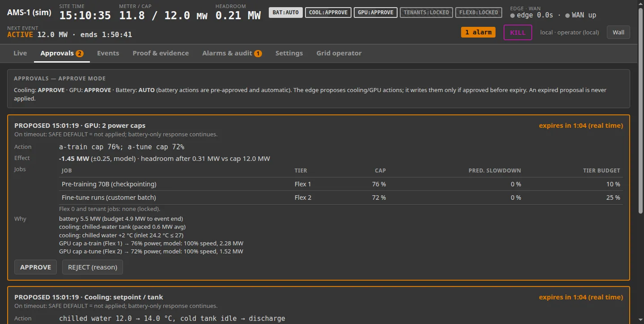The image size is (644, 324).
Task: Click the headroom 0.21 MW readout
Action: (x=238, y=16)
